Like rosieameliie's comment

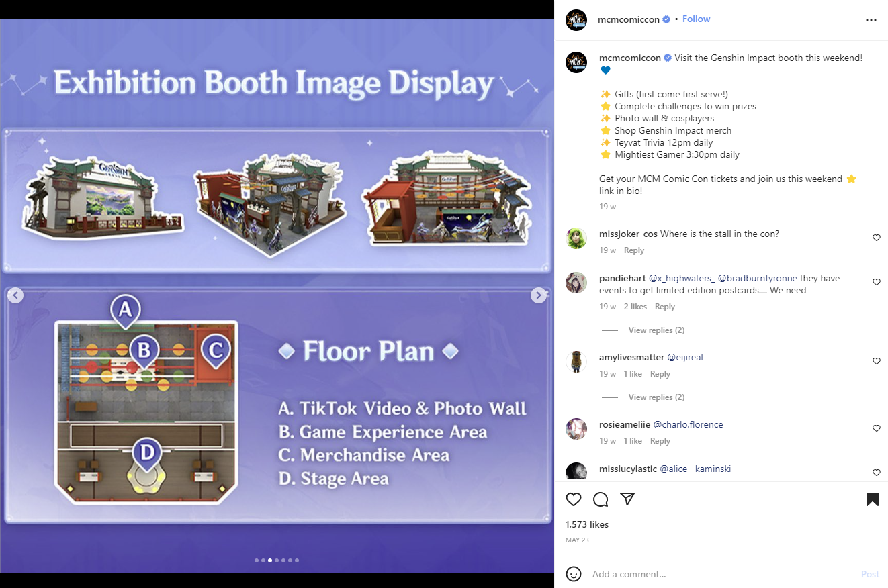(x=876, y=428)
